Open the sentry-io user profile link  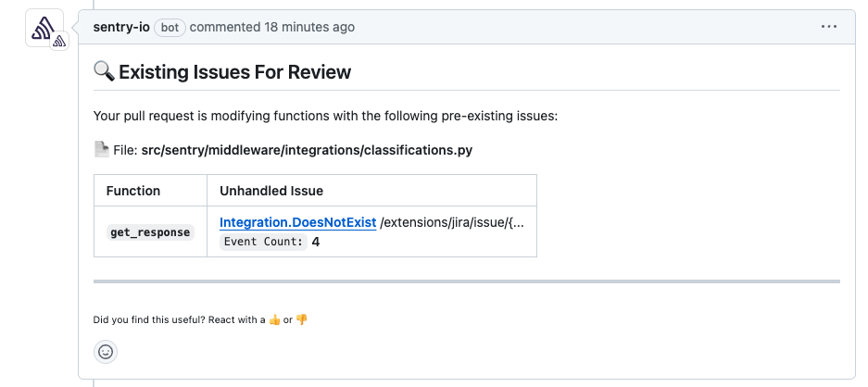coord(121,27)
